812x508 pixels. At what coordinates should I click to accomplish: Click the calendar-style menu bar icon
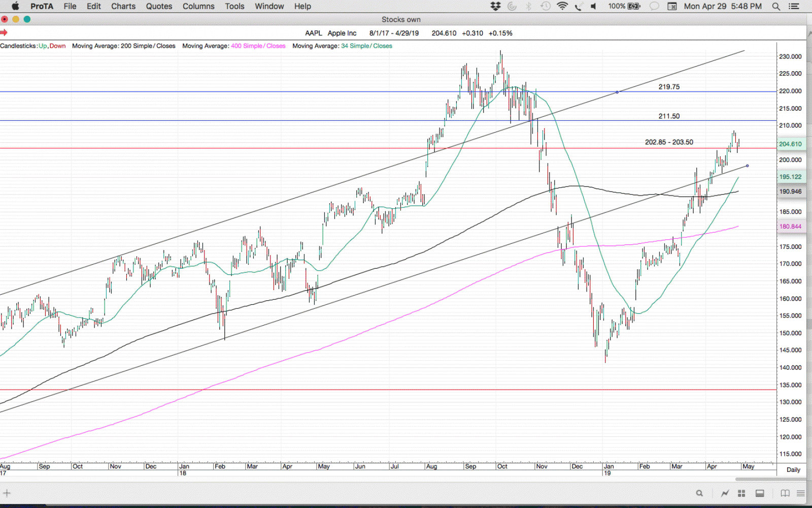pyautogui.click(x=672, y=6)
